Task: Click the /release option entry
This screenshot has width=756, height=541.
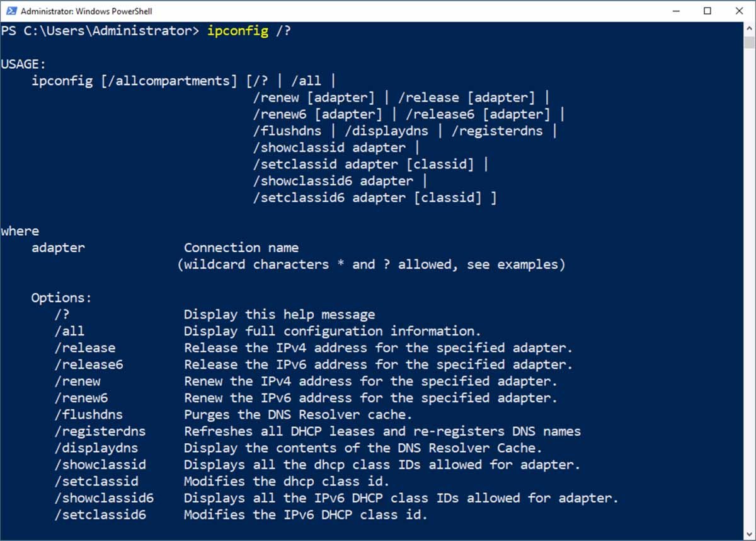Action: coord(85,347)
